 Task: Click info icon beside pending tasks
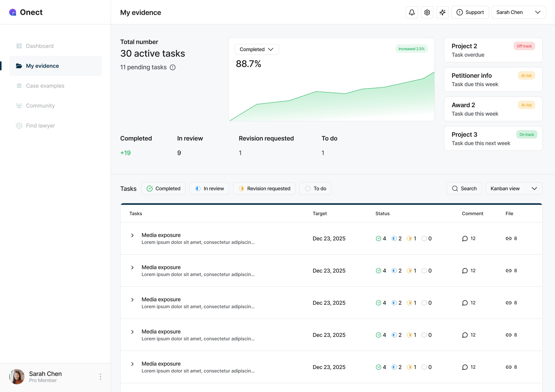(x=173, y=67)
